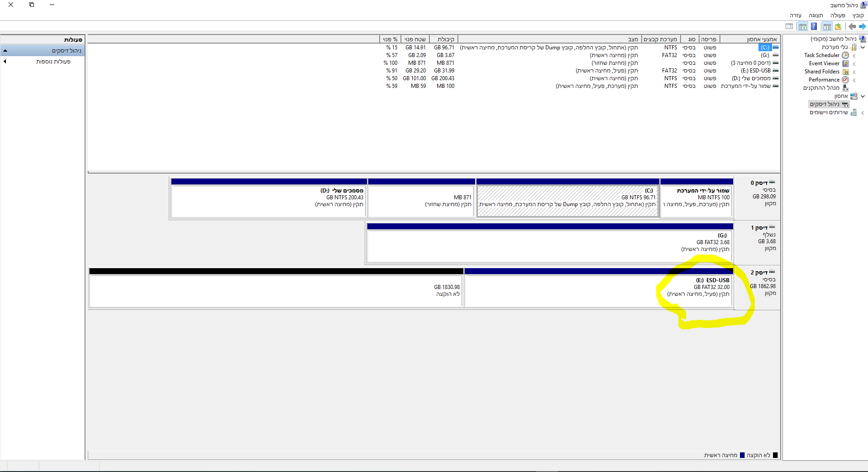Collapse the כלי מערכת tree node
The width and height of the screenshot is (868, 472).
[x=863, y=47]
